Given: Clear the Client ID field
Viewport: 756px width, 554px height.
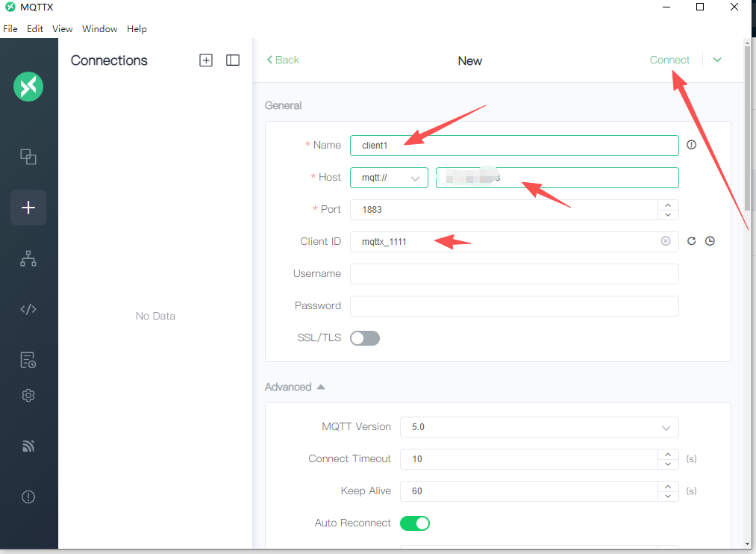Looking at the screenshot, I should pyautogui.click(x=666, y=241).
